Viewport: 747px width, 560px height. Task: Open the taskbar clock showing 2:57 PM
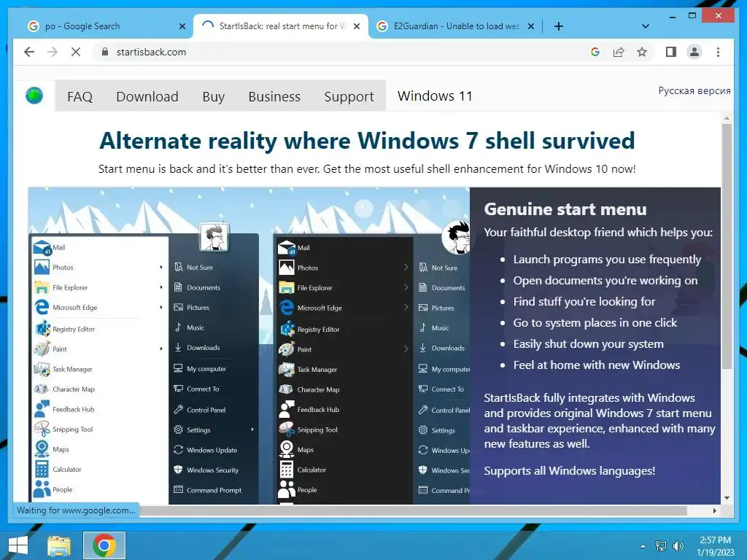715,546
